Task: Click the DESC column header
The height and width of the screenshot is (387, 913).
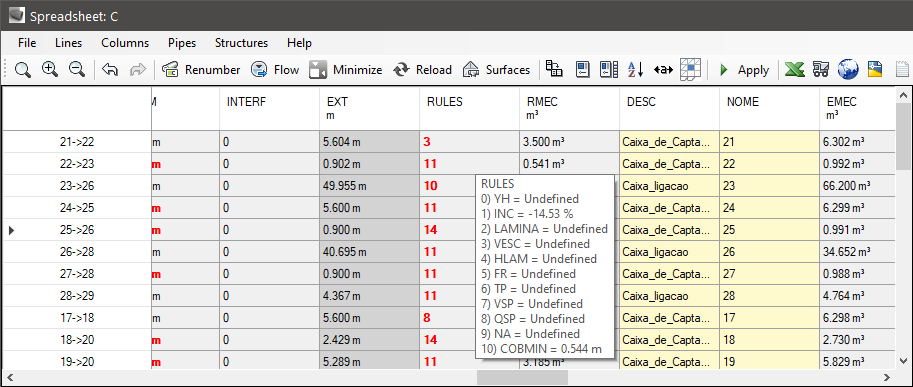Action: pyautogui.click(x=669, y=108)
